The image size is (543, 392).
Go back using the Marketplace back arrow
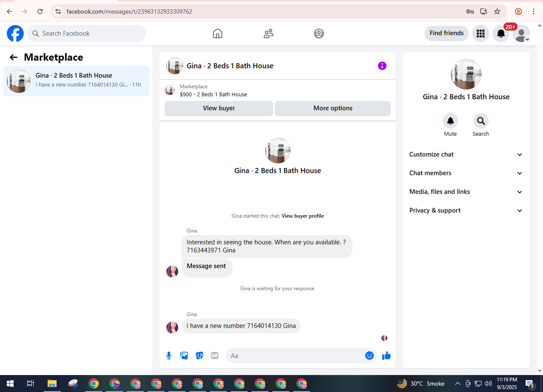click(x=14, y=57)
